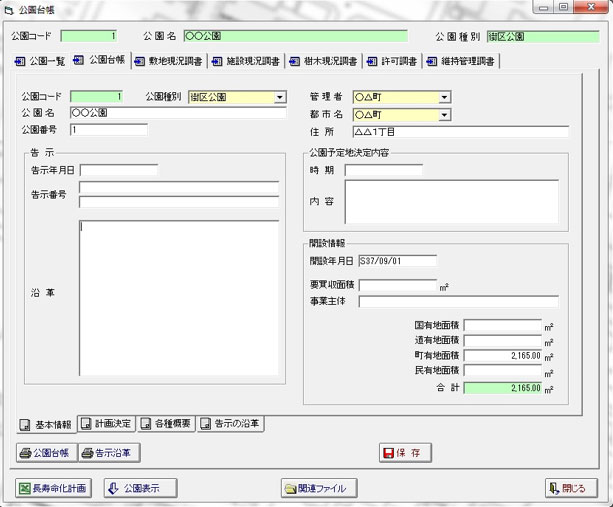Screen dimensions: 613x507
Task: Click the 開設年月日 date field
Action: pos(396,261)
